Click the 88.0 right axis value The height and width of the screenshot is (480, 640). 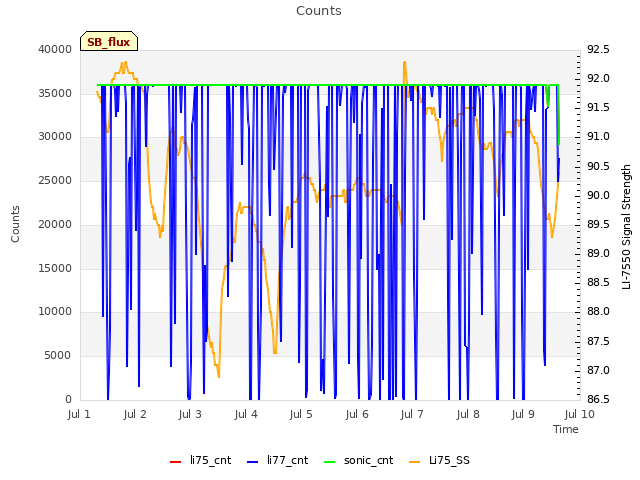[x=598, y=312]
